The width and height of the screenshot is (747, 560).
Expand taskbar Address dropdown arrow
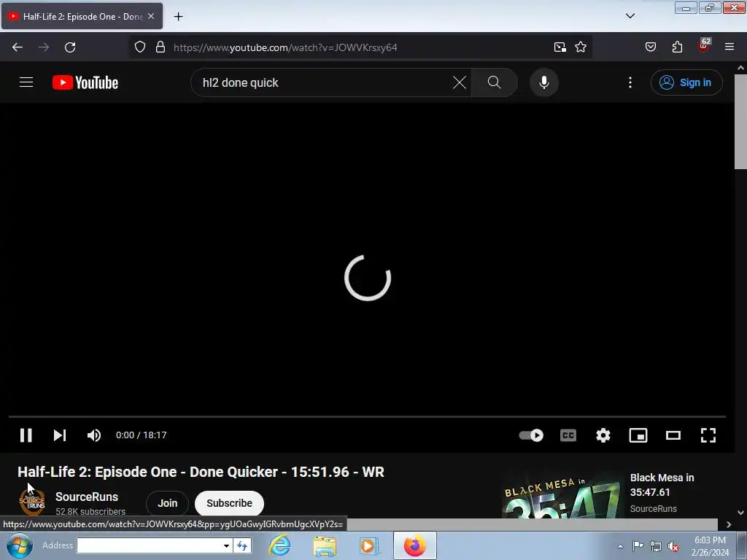point(226,545)
